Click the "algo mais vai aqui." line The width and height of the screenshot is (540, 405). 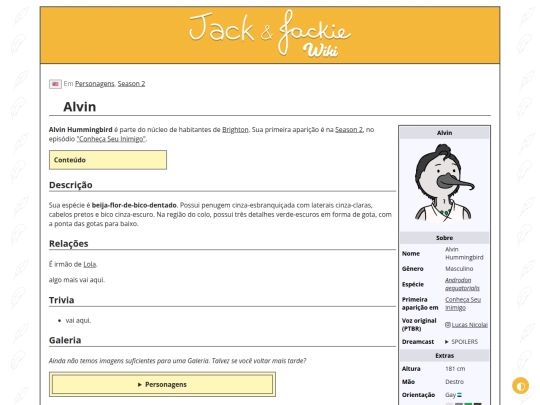[76, 280]
